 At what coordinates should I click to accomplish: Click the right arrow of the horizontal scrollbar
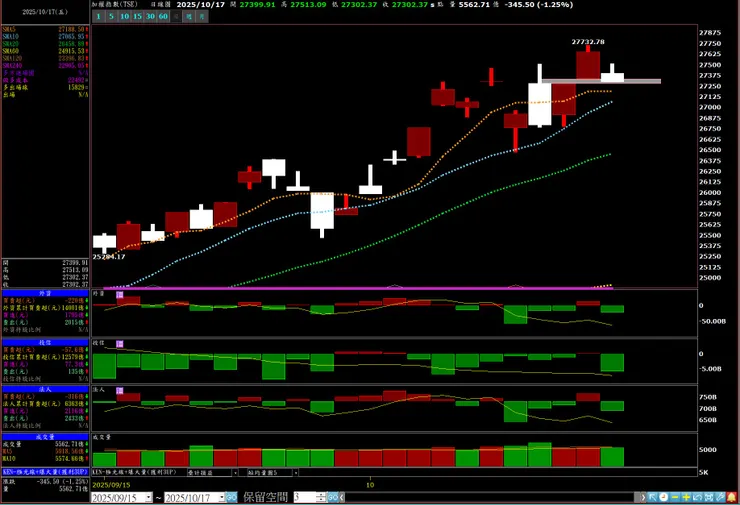pyautogui.click(x=642, y=497)
